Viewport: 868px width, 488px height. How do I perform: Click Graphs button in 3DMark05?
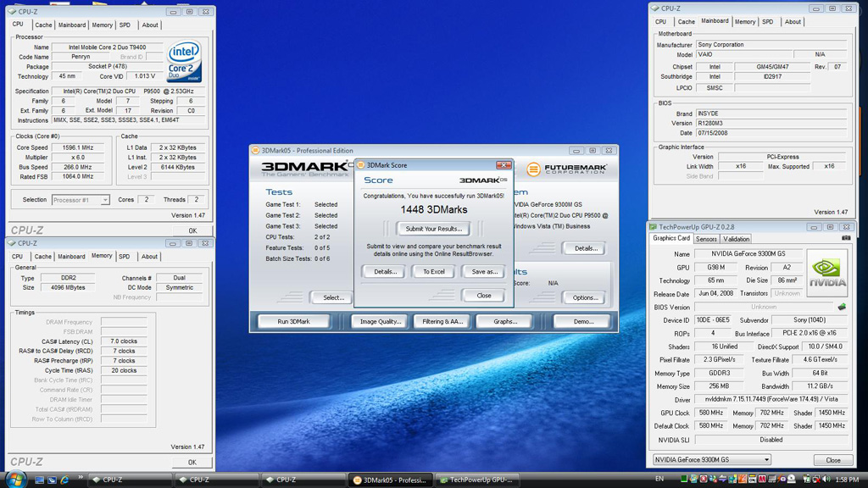point(505,321)
